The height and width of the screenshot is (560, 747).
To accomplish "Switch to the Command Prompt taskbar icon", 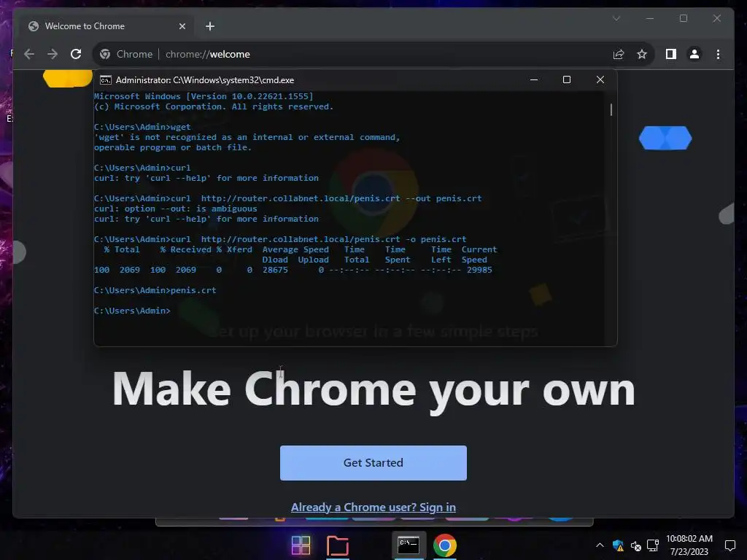I will click(x=409, y=545).
